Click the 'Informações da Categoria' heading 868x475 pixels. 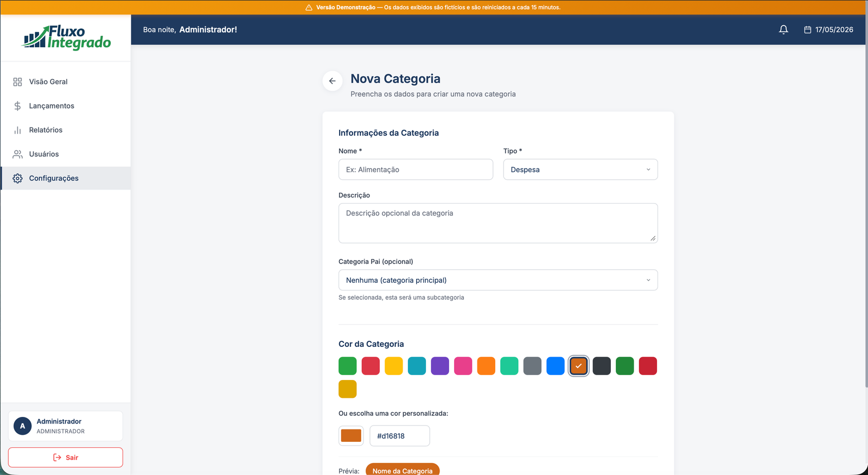click(x=388, y=133)
